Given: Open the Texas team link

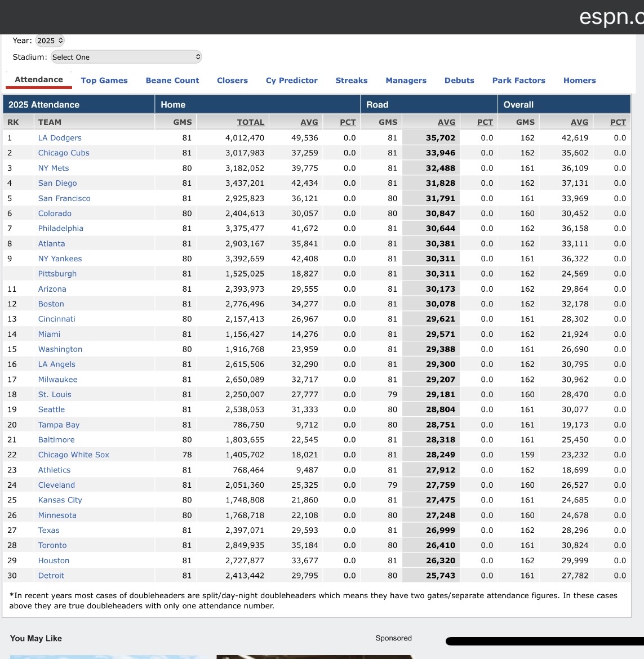Looking at the screenshot, I should pyautogui.click(x=49, y=531).
